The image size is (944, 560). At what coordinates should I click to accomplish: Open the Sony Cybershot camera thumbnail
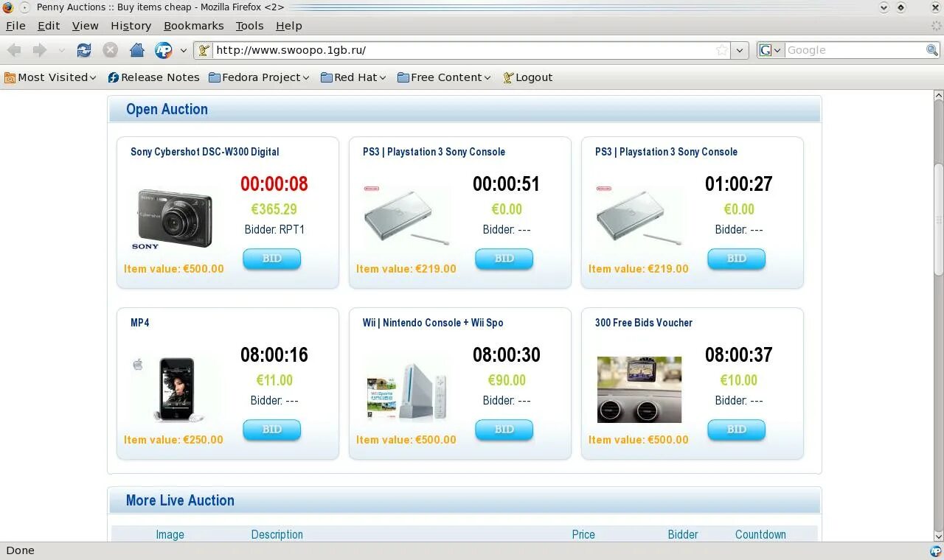[173, 219]
